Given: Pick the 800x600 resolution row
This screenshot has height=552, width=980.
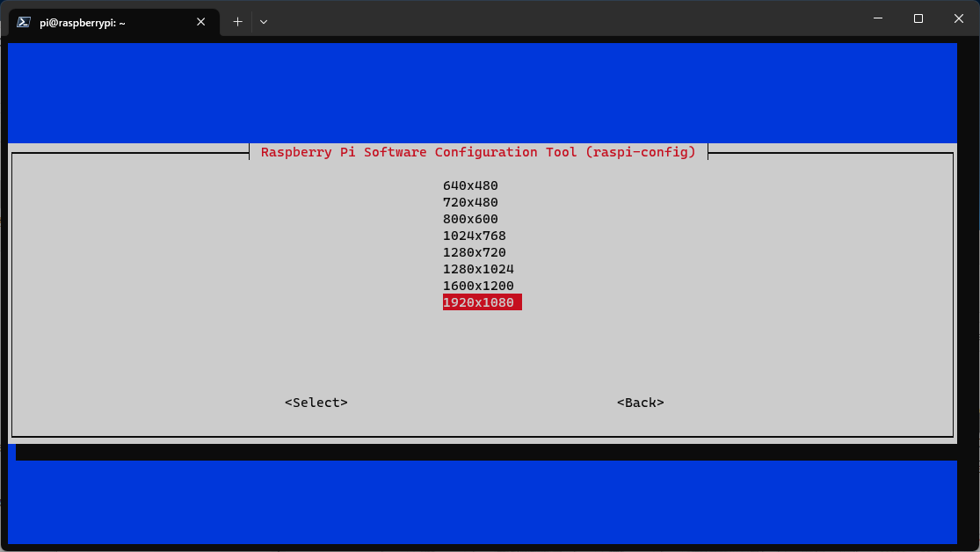Looking at the screenshot, I should tap(470, 220).
